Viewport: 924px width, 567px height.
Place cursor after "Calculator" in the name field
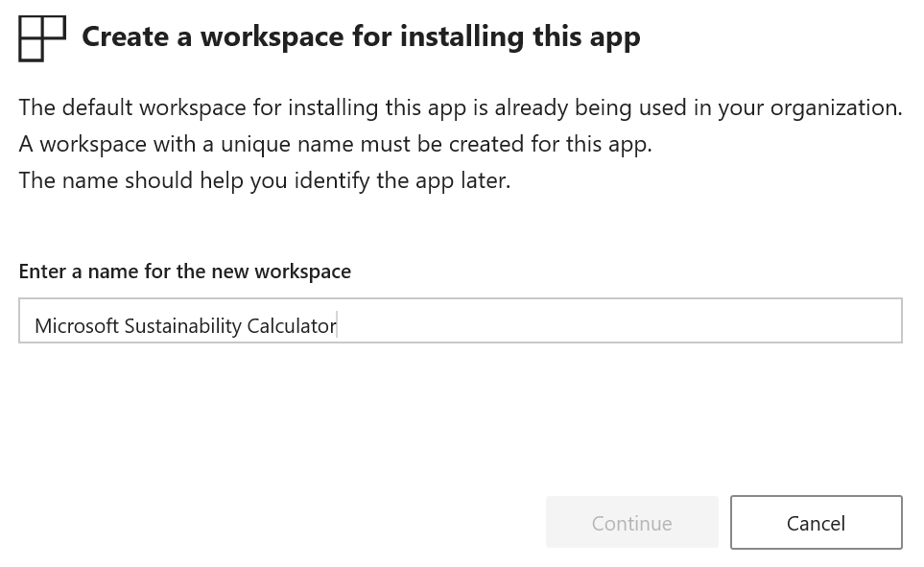[337, 326]
